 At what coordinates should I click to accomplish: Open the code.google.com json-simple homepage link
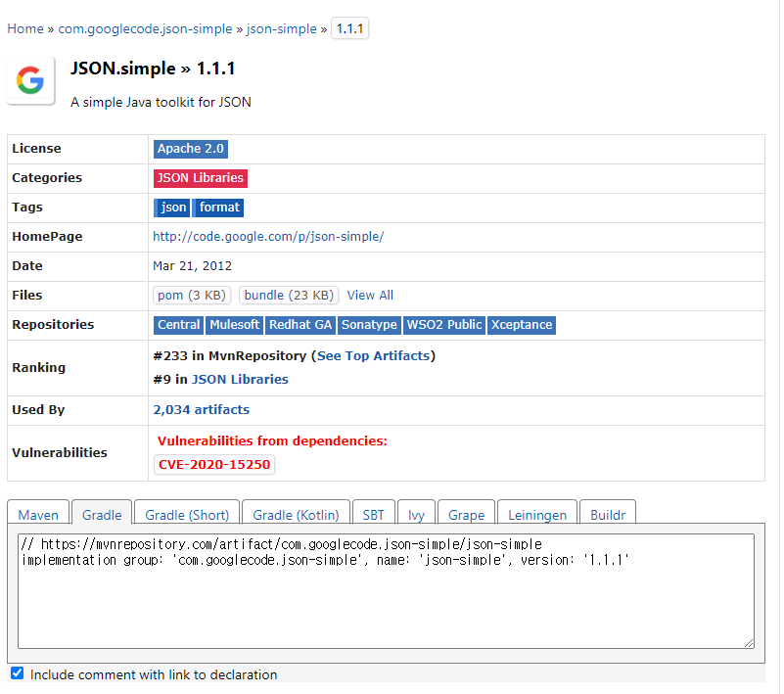point(268,237)
